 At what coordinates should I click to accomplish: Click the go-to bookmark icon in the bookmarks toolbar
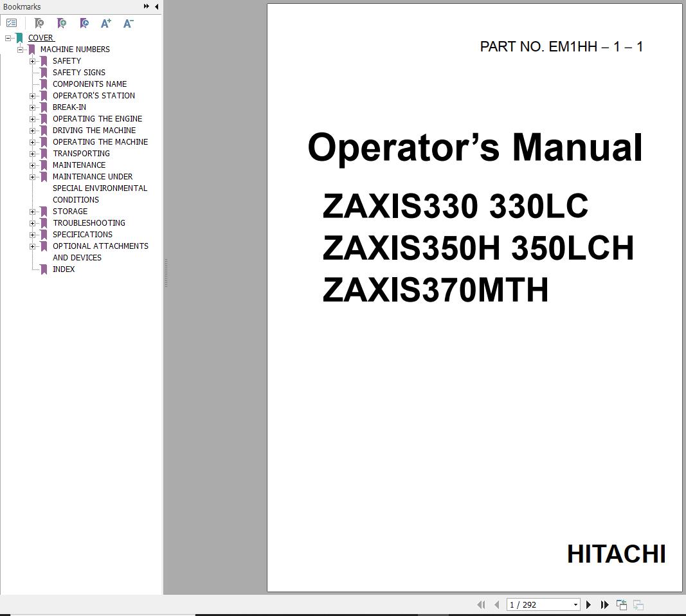84,23
